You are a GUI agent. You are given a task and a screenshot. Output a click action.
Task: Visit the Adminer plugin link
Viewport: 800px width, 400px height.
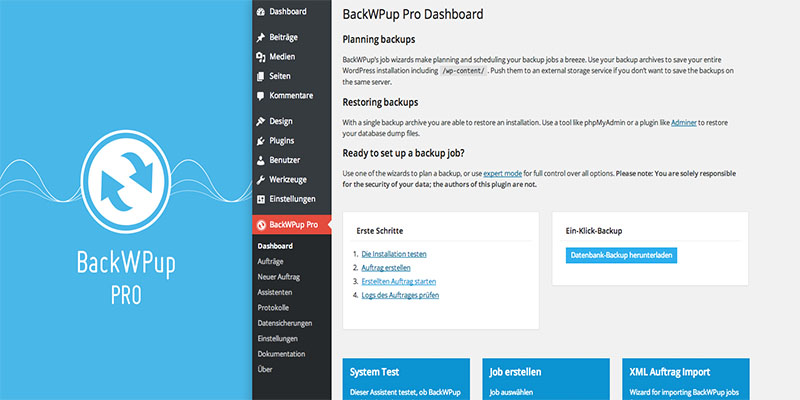click(x=684, y=122)
